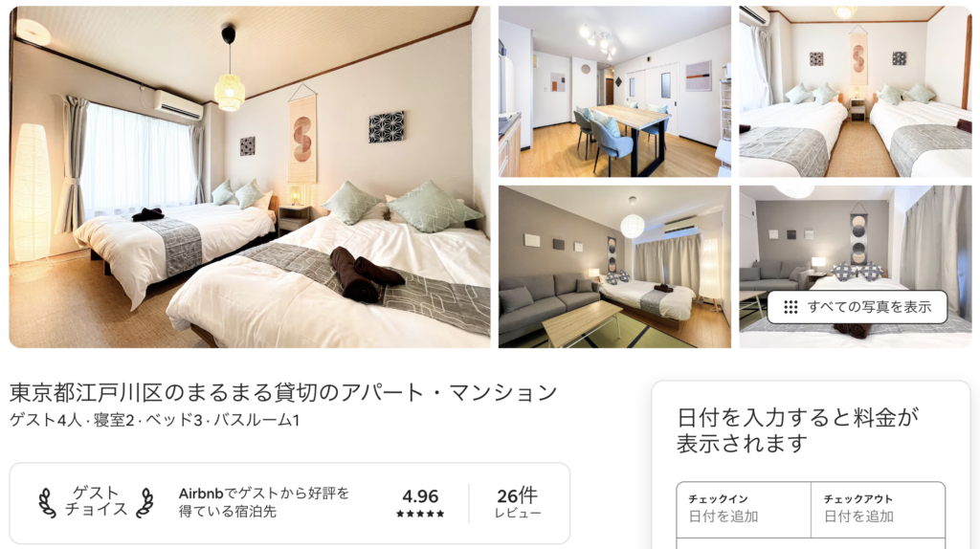Viewport: 980px width, 549px height.
Task: Click the right laurel icon by ゲストチョイス
Action: pos(145,503)
